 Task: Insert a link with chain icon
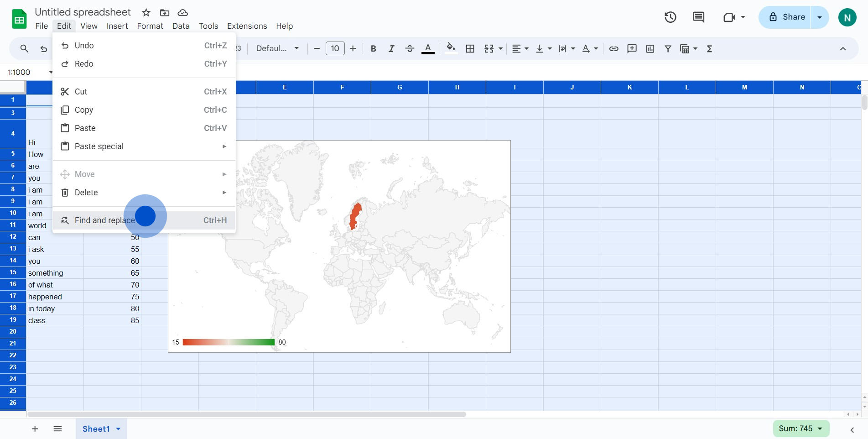coord(613,48)
